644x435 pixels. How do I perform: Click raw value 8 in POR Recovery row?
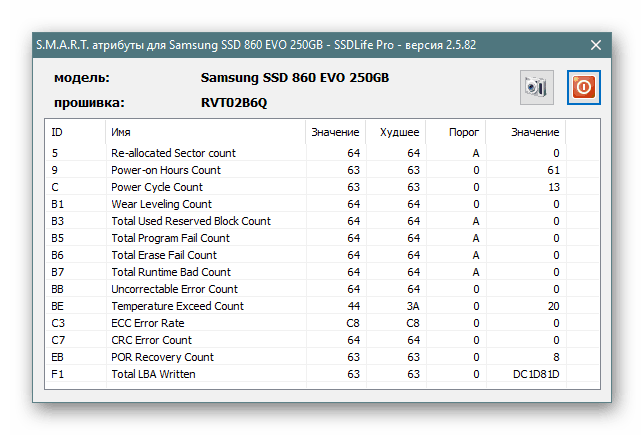coord(556,357)
